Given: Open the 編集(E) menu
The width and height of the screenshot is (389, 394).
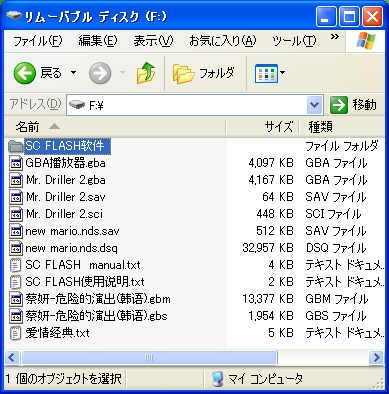Looking at the screenshot, I should 98,41.
